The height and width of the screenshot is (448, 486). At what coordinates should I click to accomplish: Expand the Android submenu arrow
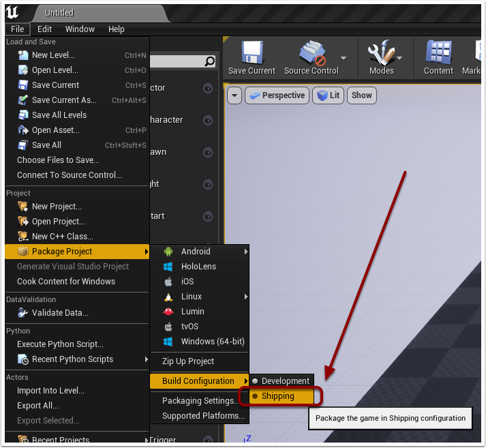pyautogui.click(x=246, y=252)
